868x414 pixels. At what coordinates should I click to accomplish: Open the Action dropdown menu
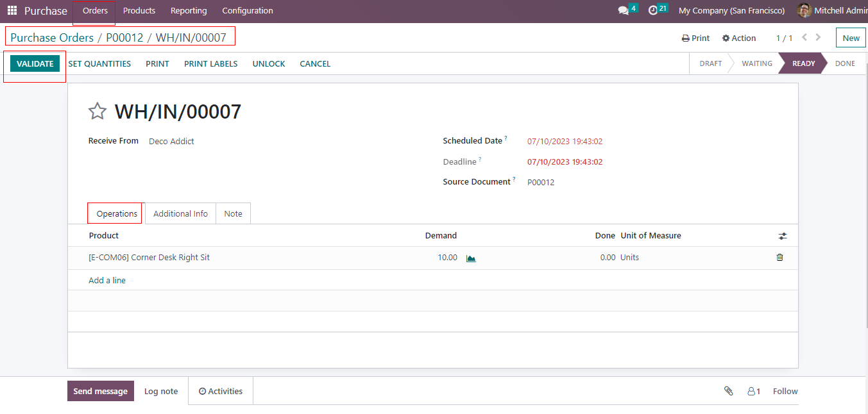(x=738, y=38)
